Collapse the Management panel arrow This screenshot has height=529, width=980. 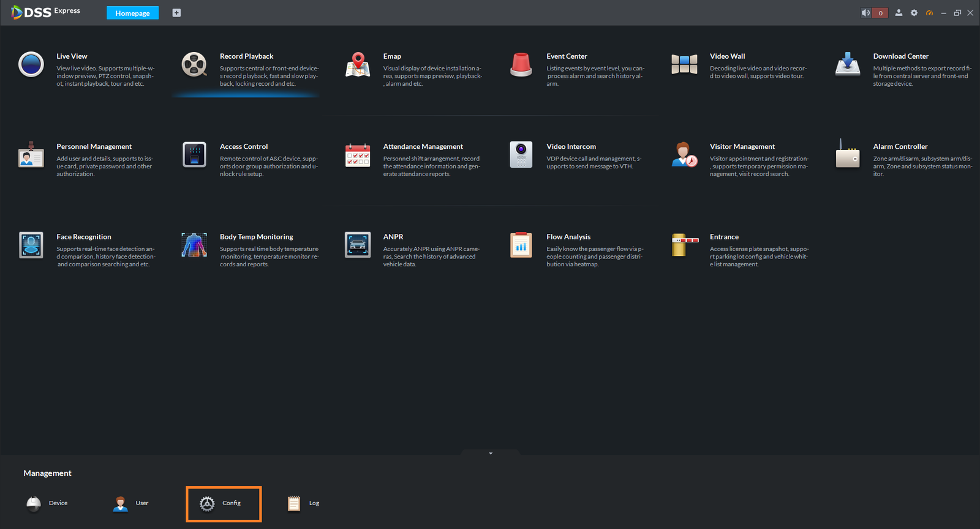pos(491,453)
